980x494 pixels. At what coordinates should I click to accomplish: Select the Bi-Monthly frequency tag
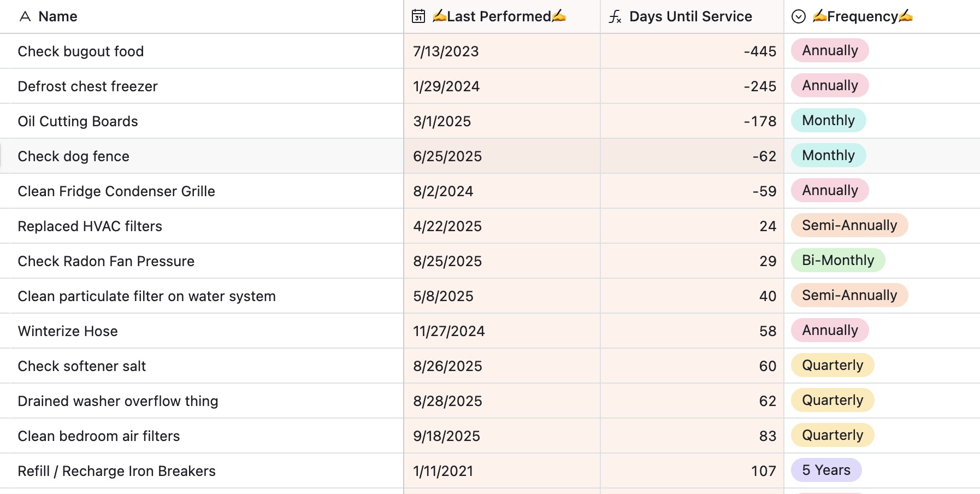[837, 261]
